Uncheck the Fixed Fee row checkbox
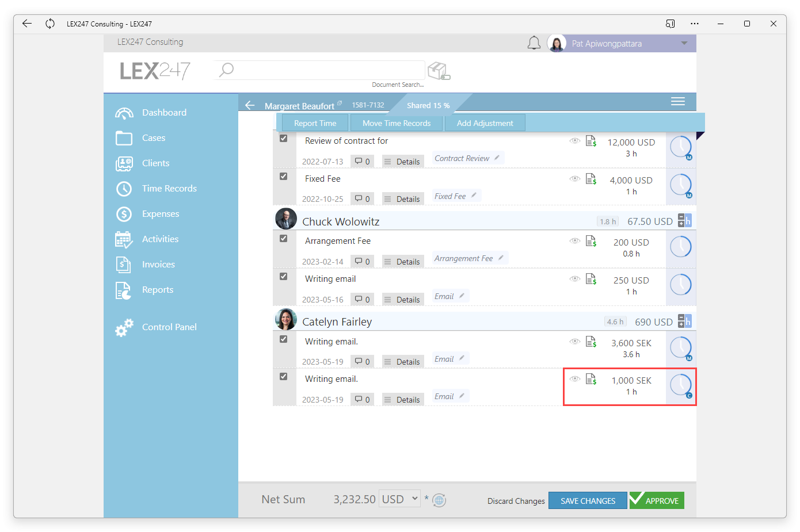Image resolution: width=800 pixels, height=532 pixels. (x=283, y=177)
